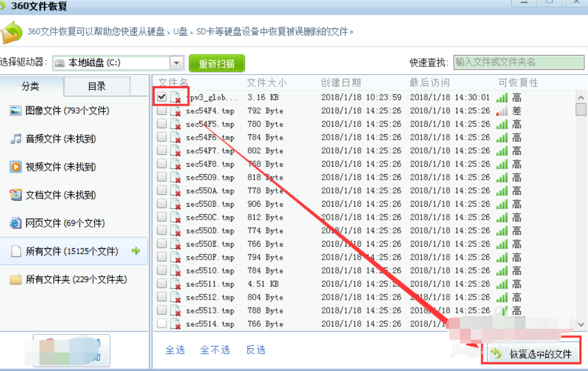Image resolution: width=588 pixels, height=371 pixels.
Task: Check the sec54F4.tmp file checkbox
Action: click(x=161, y=110)
